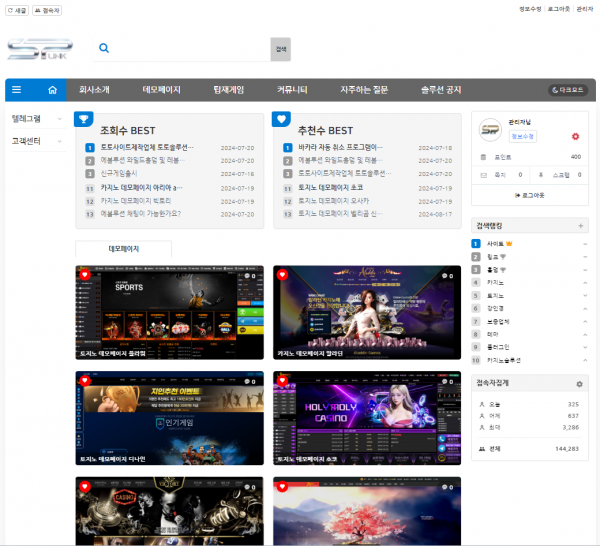Click the heart icon above 추천수 BEST
The width and height of the screenshot is (600, 546).
282,118
